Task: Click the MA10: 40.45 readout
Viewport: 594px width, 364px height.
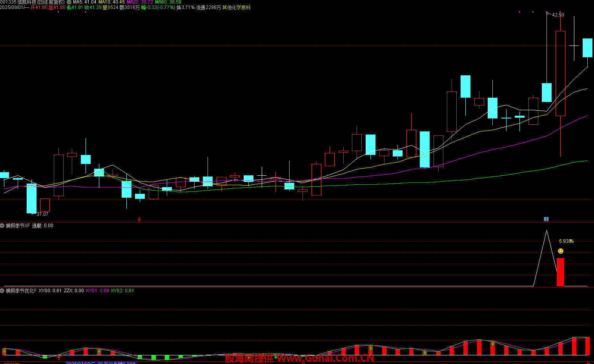Action: [x=111, y=2]
